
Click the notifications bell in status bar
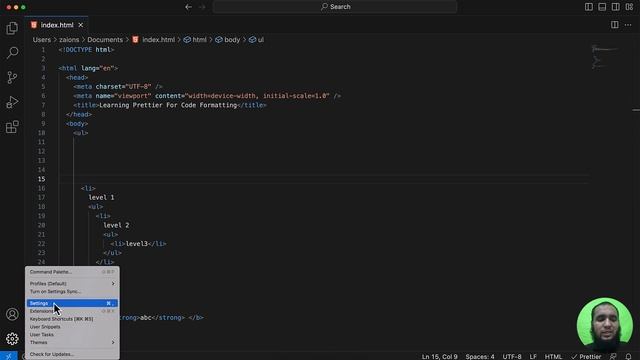pos(628,356)
